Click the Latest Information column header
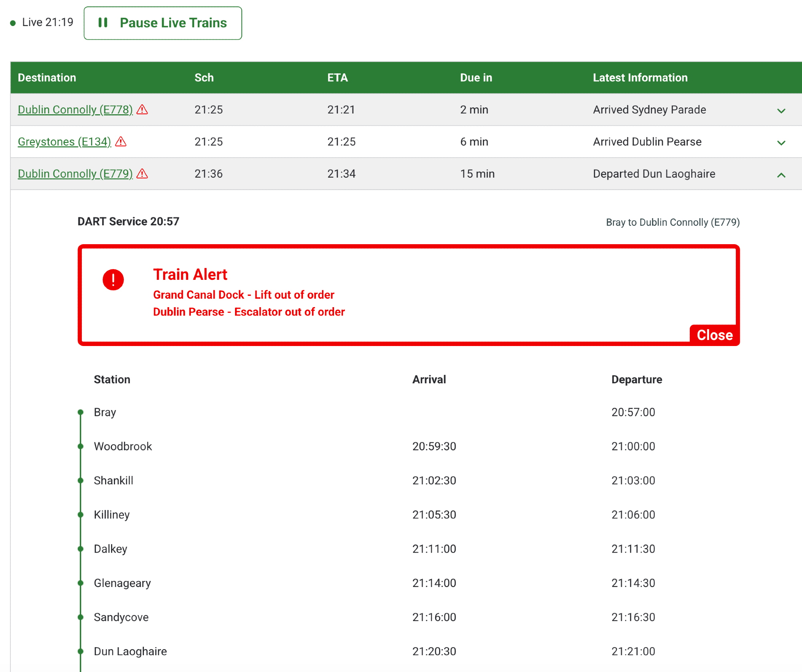The height and width of the screenshot is (672, 802). click(640, 77)
